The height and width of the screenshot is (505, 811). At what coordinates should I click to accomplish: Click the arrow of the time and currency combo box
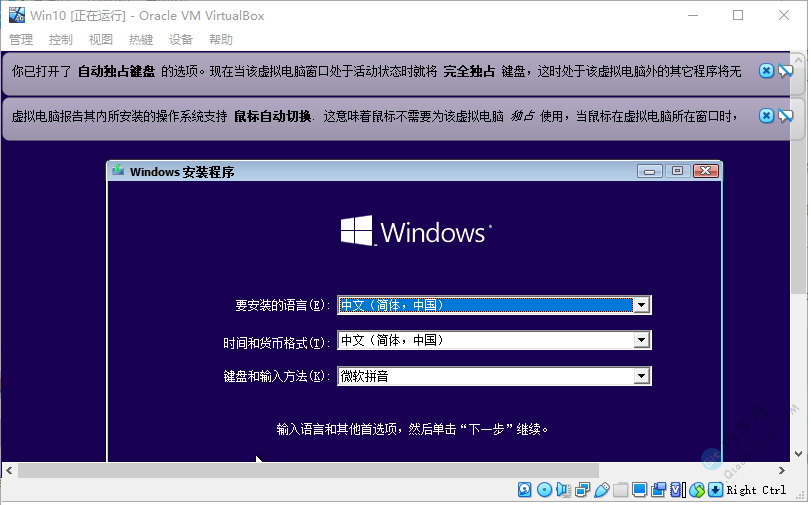[641, 340]
